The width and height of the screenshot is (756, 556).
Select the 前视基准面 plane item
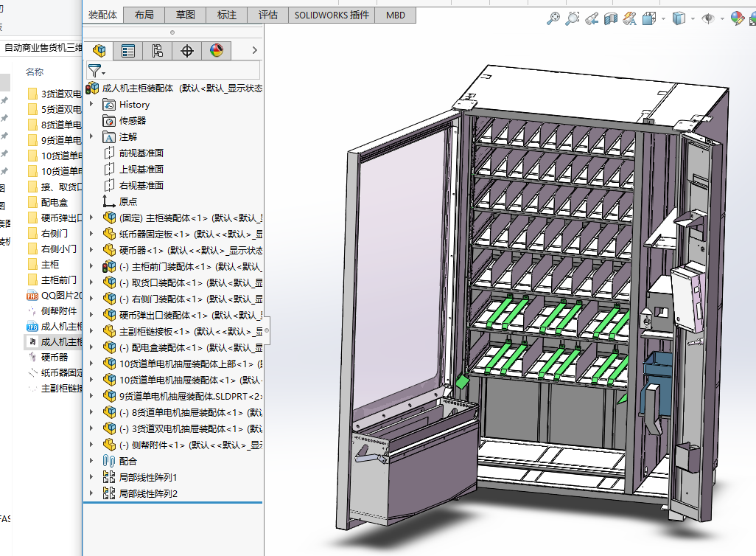(x=141, y=153)
